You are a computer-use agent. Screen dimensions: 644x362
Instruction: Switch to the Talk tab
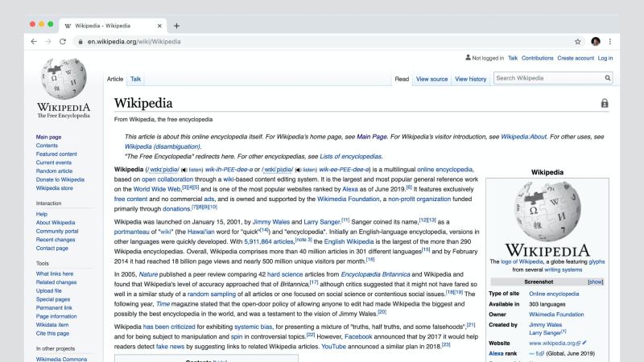click(136, 79)
